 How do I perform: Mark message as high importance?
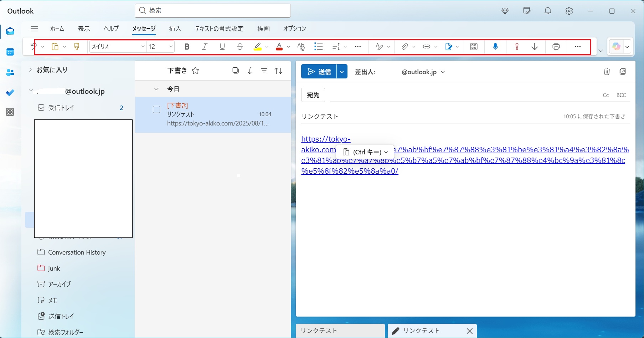coord(517,47)
